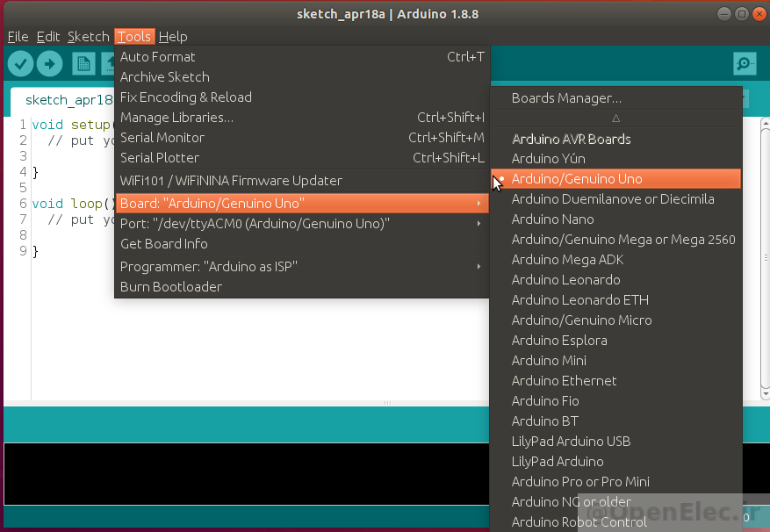
Task: Pick the Arduino Esplora board
Action: pos(615,340)
